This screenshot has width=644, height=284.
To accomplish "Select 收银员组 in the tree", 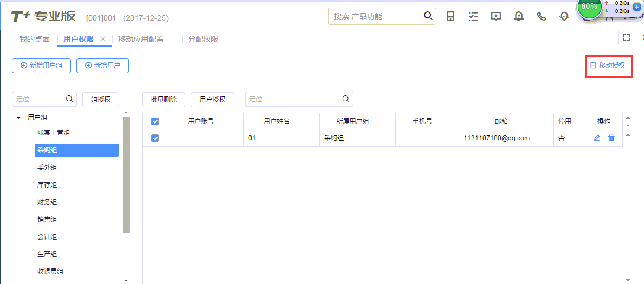I will [x=50, y=272].
